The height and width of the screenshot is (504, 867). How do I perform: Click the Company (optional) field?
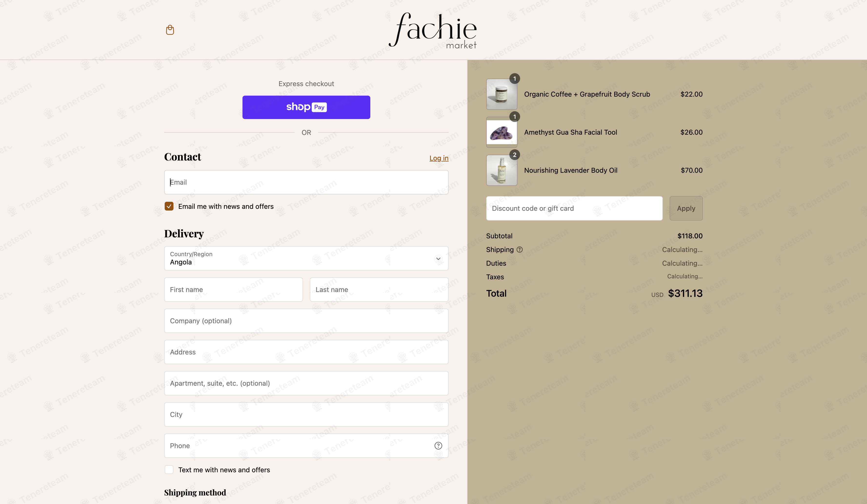pos(306,321)
